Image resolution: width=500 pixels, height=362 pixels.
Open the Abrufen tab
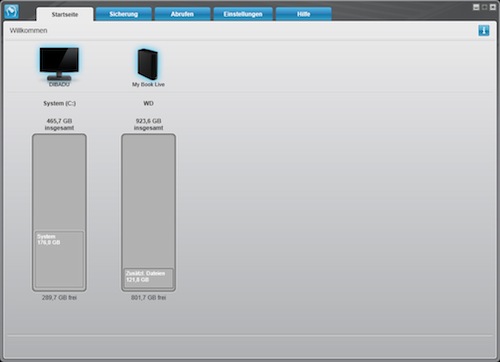point(182,14)
